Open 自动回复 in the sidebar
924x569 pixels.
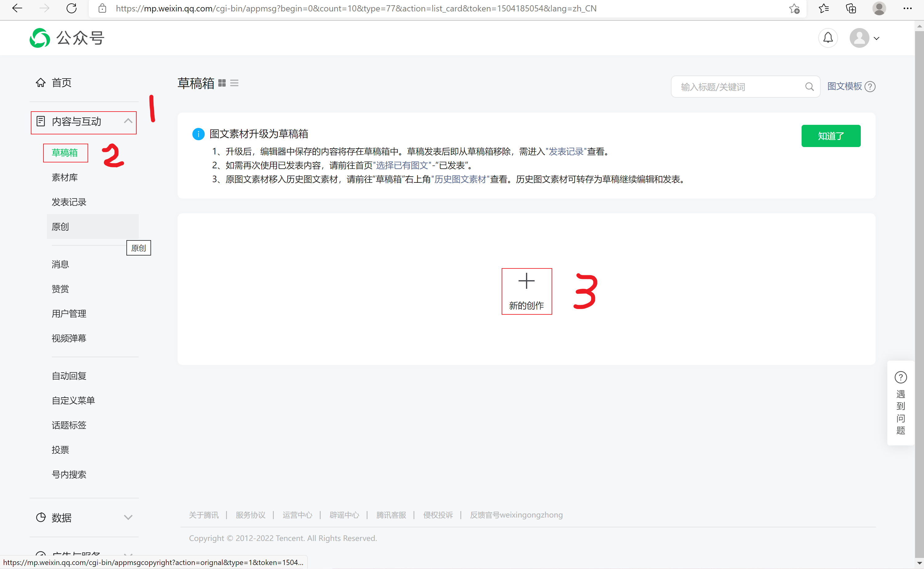pyautogui.click(x=69, y=376)
